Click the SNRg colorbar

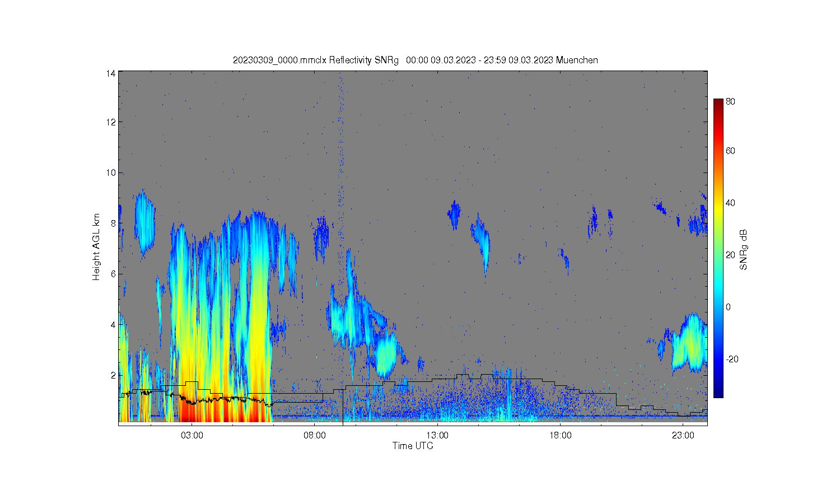pyautogui.click(x=718, y=248)
